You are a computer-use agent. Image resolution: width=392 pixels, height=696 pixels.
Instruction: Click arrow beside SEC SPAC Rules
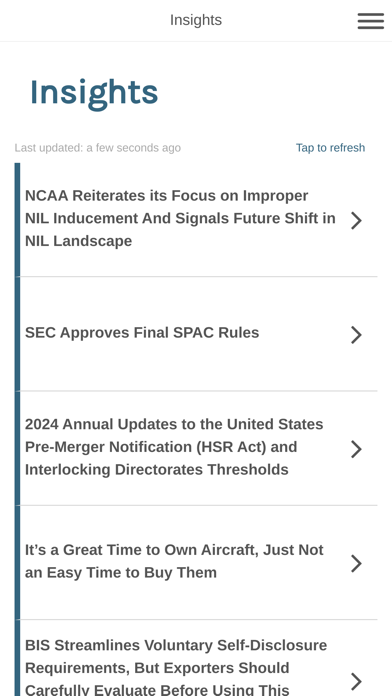[356, 335]
